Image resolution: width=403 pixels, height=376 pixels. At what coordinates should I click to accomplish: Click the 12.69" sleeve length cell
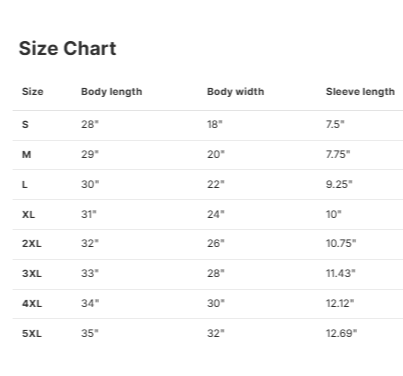tap(342, 333)
